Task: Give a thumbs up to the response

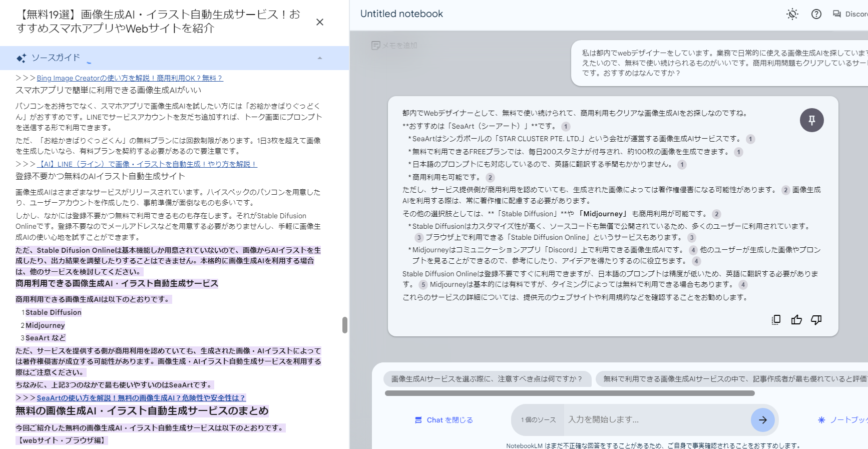Action: point(796,320)
